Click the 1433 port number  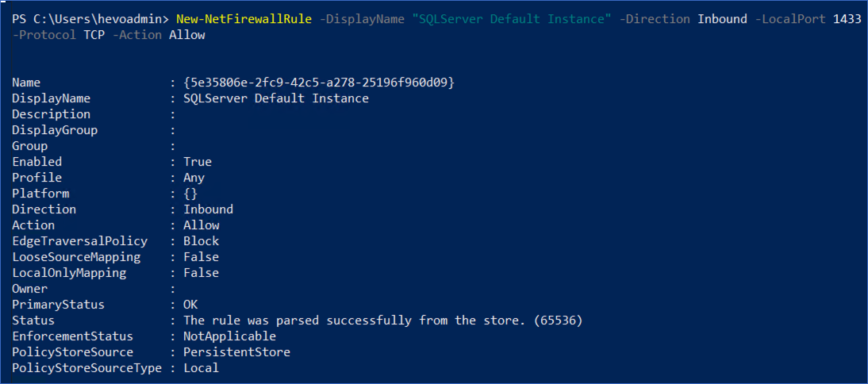(847, 19)
